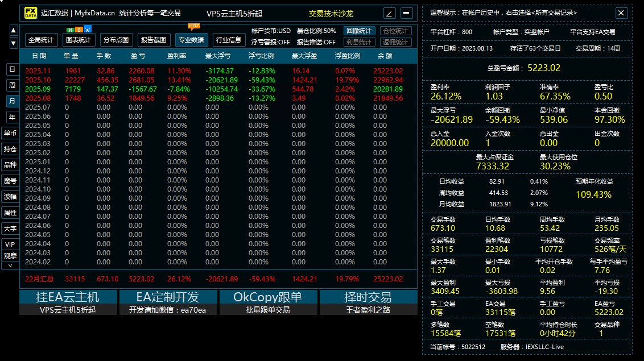Select yearly view 年 in sidebar
Image resolution: width=644 pixels, height=361 pixels.
click(13, 117)
